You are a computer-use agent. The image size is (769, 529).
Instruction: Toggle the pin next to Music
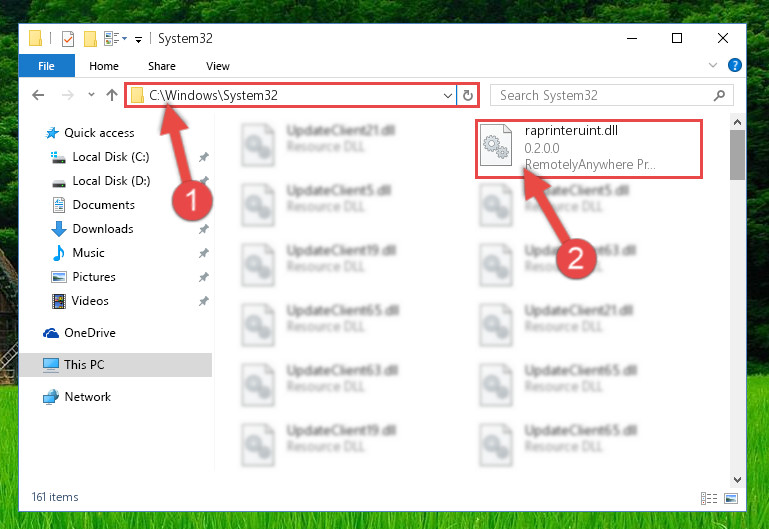point(204,253)
